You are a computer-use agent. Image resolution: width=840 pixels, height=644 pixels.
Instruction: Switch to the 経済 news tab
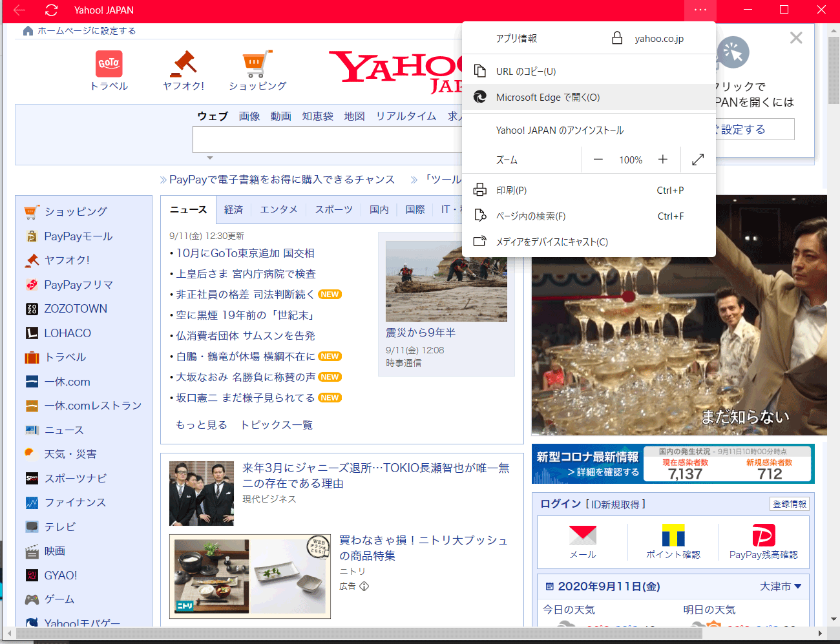click(233, 209)
